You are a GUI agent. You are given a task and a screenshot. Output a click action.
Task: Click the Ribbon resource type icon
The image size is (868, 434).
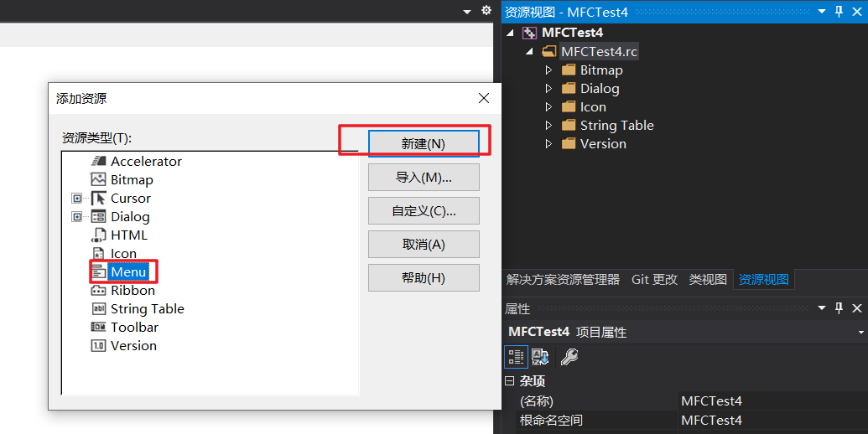pyautogui.click(x=98, y=290)
